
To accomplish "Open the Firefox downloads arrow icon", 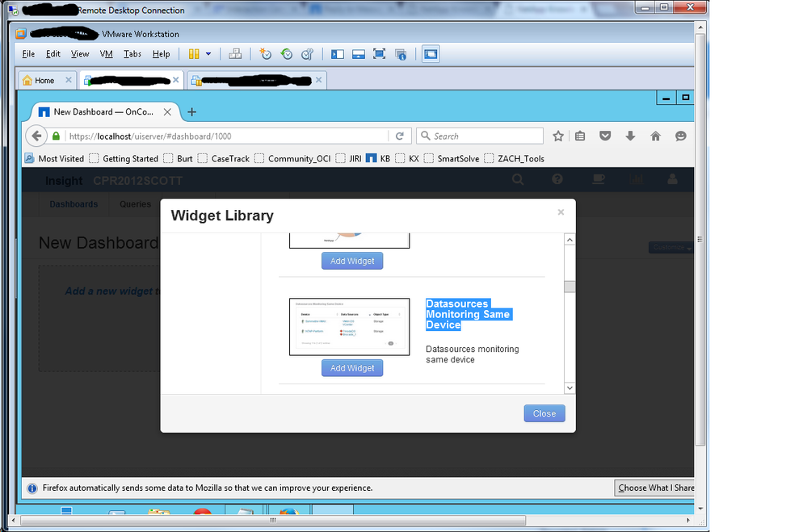I will 630,136.
